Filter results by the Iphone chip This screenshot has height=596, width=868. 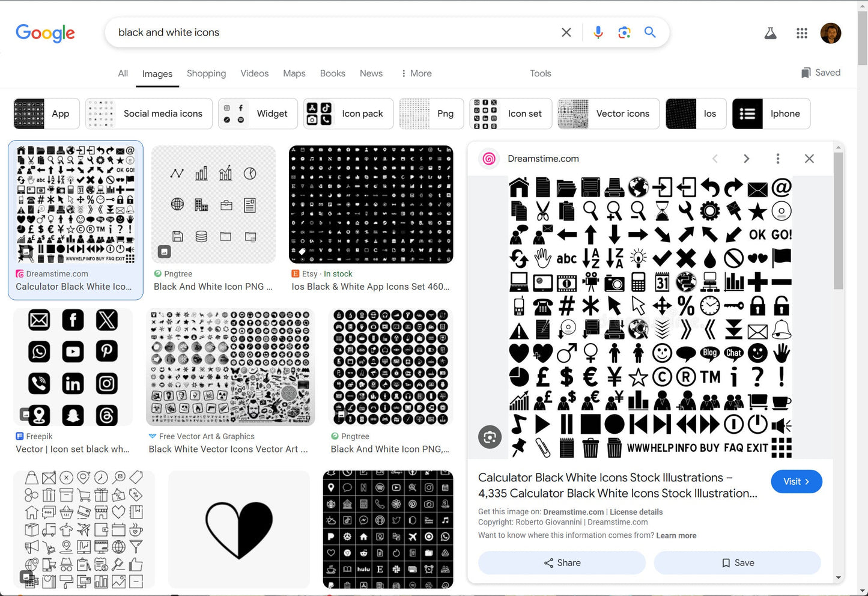pyautogui.click(x=771, y=114)
